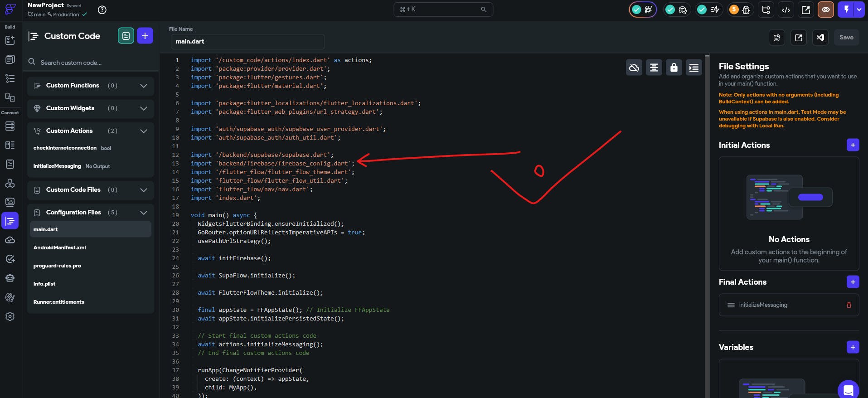
Task: Add a new Initial Action
Action: 853,145
